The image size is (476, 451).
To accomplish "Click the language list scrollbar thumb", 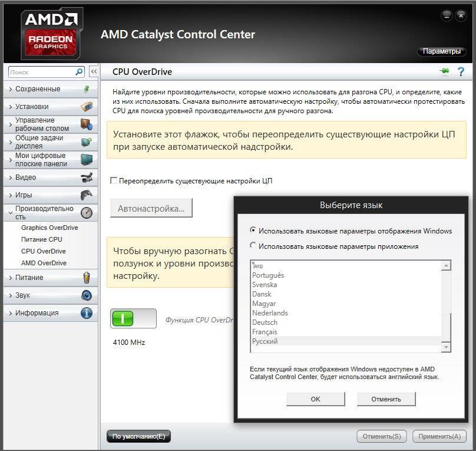I will (447, 327).
